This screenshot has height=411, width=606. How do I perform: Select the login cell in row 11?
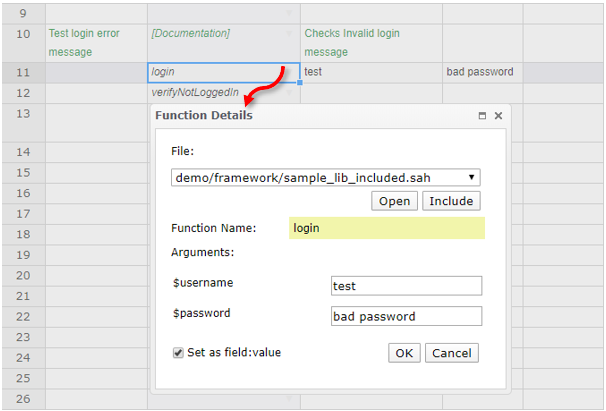(222, 72)
